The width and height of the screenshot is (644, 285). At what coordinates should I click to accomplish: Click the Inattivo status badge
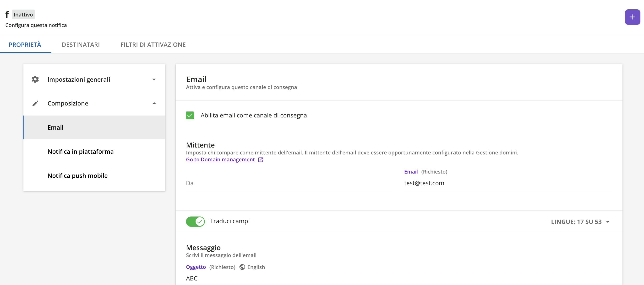tap(23, 15)
